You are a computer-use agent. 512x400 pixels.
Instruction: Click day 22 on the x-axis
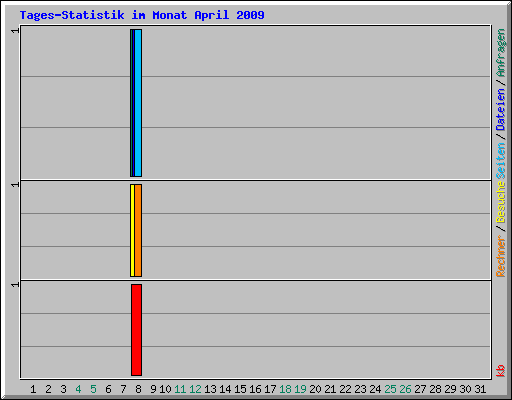[x=345, y=389]
